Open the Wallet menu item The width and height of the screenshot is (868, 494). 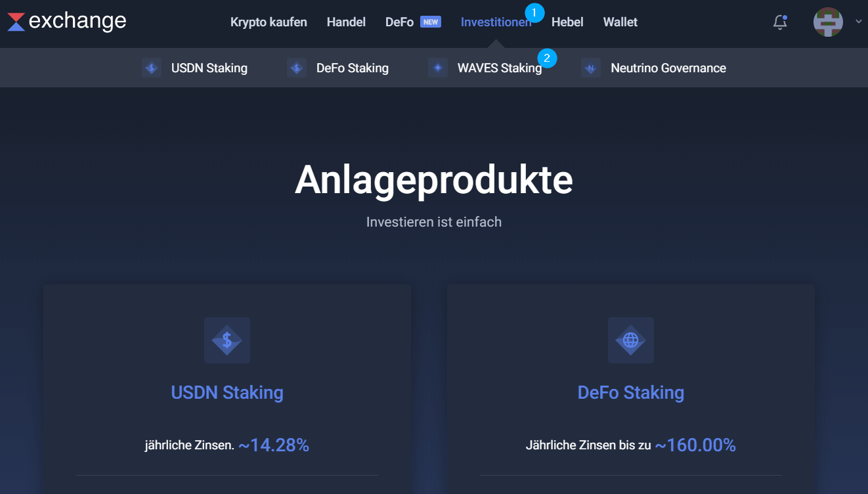pyautogui.click(x=620, y=22)
